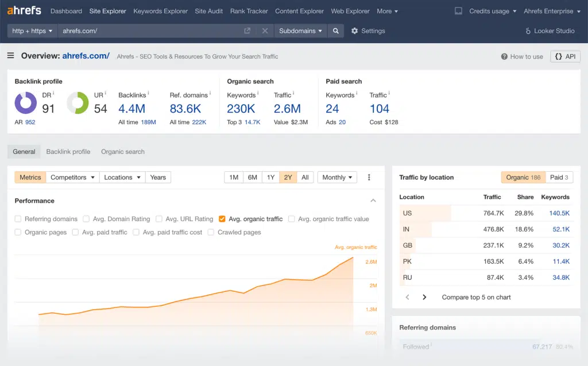Click the monitor icon in top bar
Screen dimensions: 588x366
pyautogui.click(x=458, y=11)
